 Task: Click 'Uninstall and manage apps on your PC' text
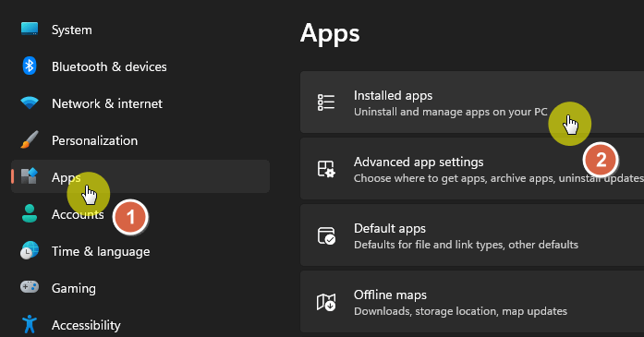pyautogui.click(x=451, y=112)
